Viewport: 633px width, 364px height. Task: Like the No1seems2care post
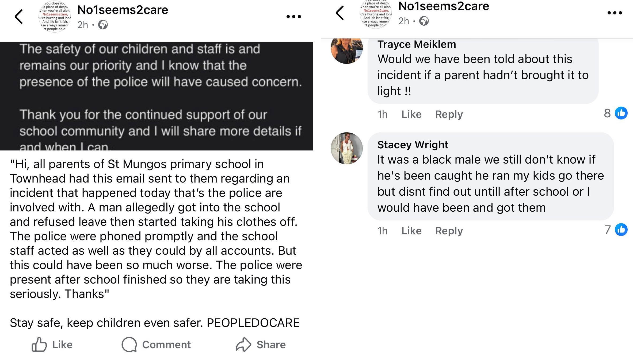52,344
